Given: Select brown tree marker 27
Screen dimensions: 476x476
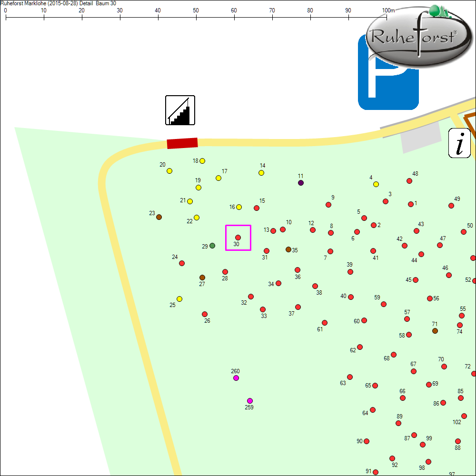Looking at the screenshot, I should pos(202,278).
